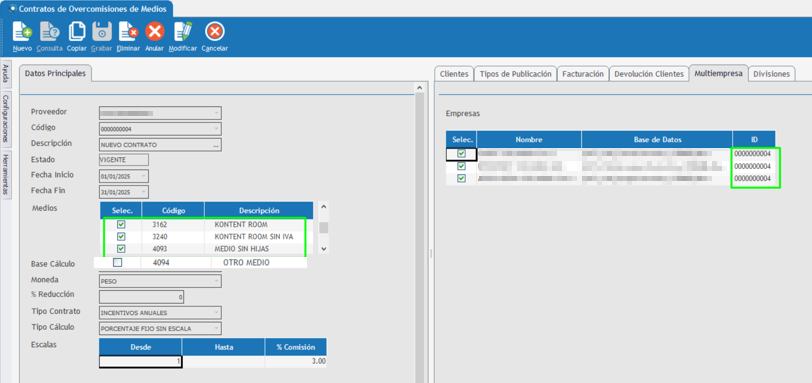812x383 pixels.
Task: Click the Escalas Hasta empty cell
Action: click(x=223, y=361)
